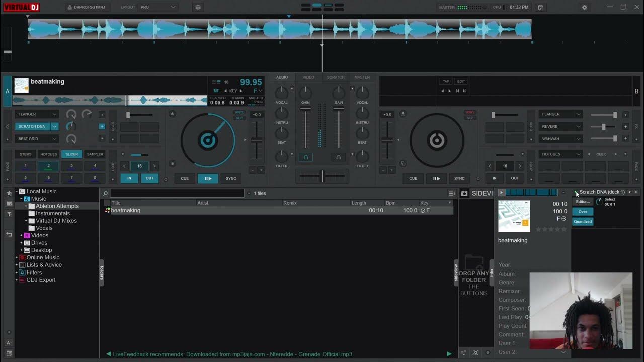The width and height of the screenshot is (644, 362).
Task: Click the filter funnel icon in browser sidebar
Action: (x=9, y=214)
